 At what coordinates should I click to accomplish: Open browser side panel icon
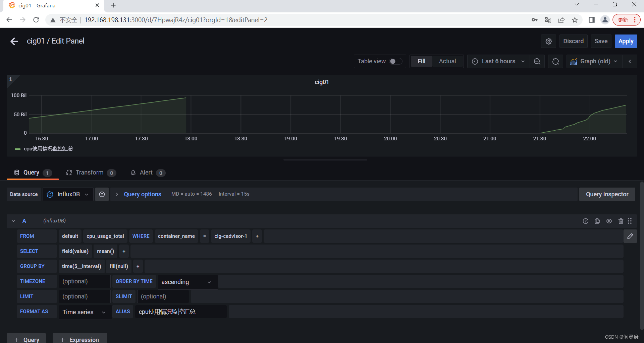click(x=592, y=20)
